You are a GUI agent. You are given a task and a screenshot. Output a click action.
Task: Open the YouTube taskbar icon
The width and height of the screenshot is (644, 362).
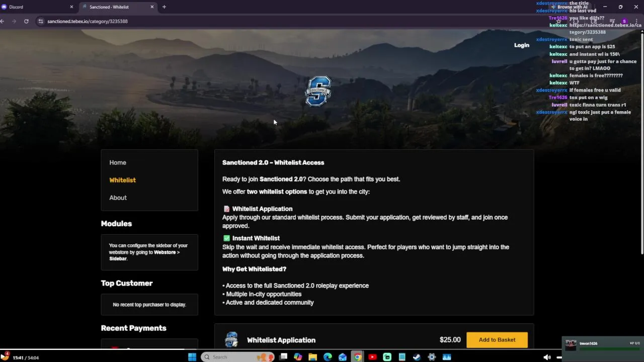tap(372, 357)
